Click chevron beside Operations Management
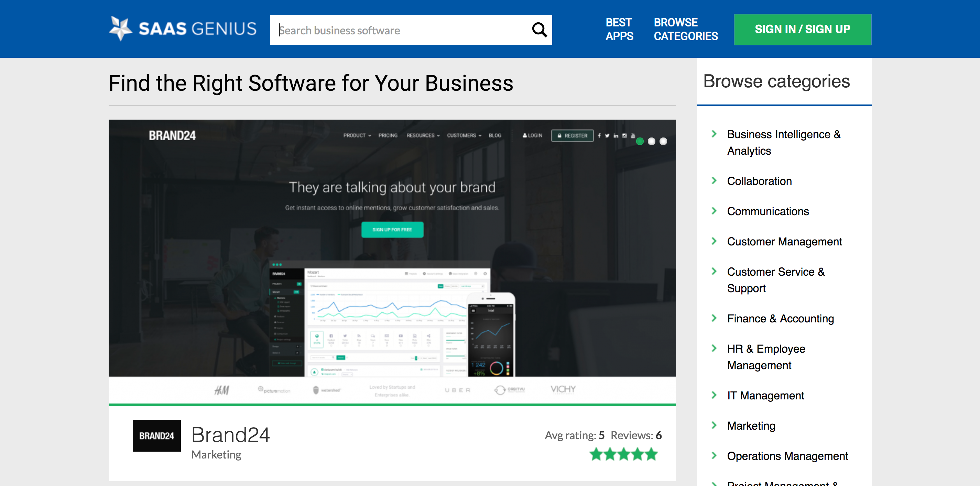 (x=714, y=455)
